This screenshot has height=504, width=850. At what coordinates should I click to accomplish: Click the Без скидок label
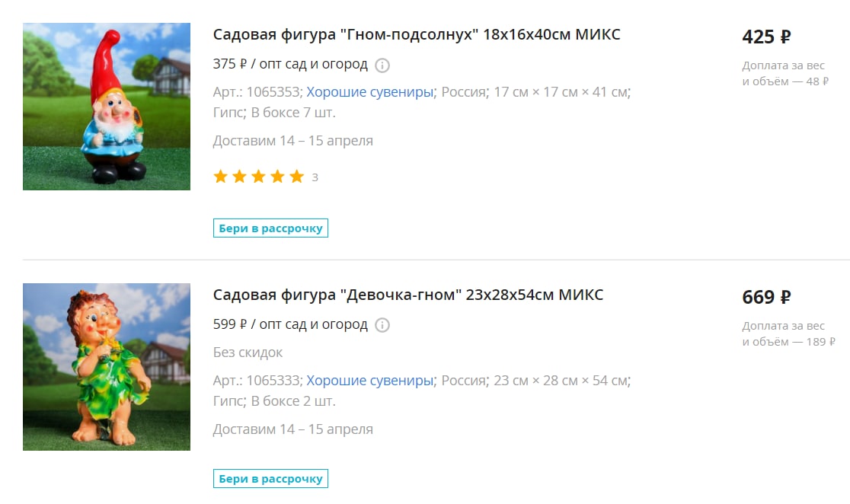(x=248, y=352)
